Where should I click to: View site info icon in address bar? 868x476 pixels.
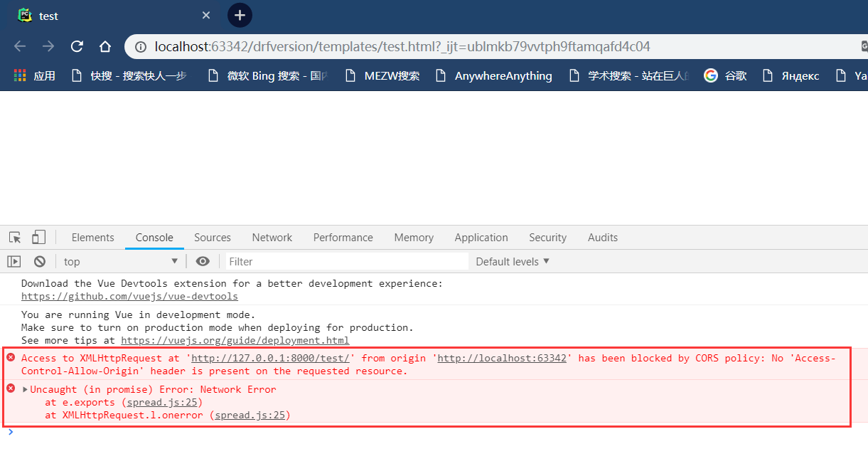coord(140,47)
